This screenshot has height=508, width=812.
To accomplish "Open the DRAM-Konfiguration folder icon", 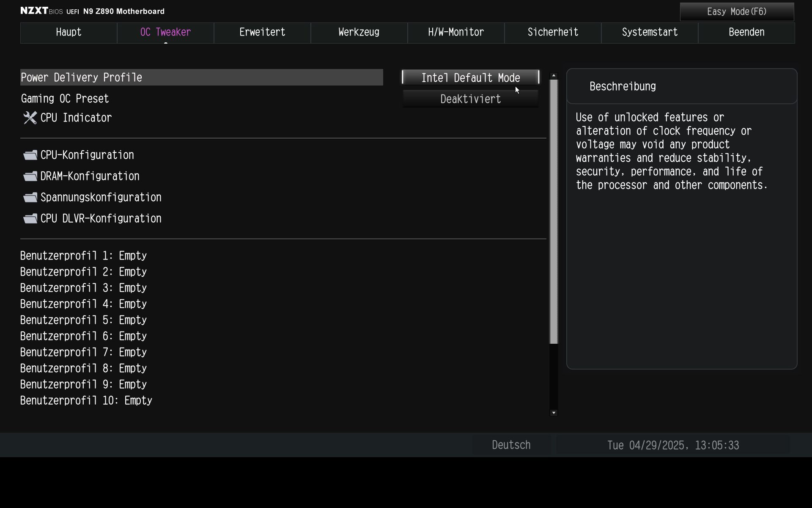I will point(30,176).
